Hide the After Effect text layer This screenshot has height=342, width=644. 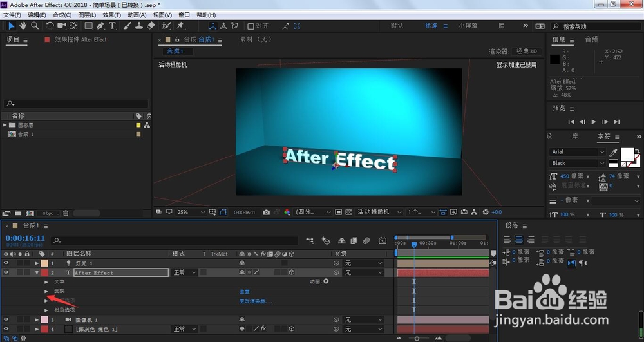(x=6, y=272)
